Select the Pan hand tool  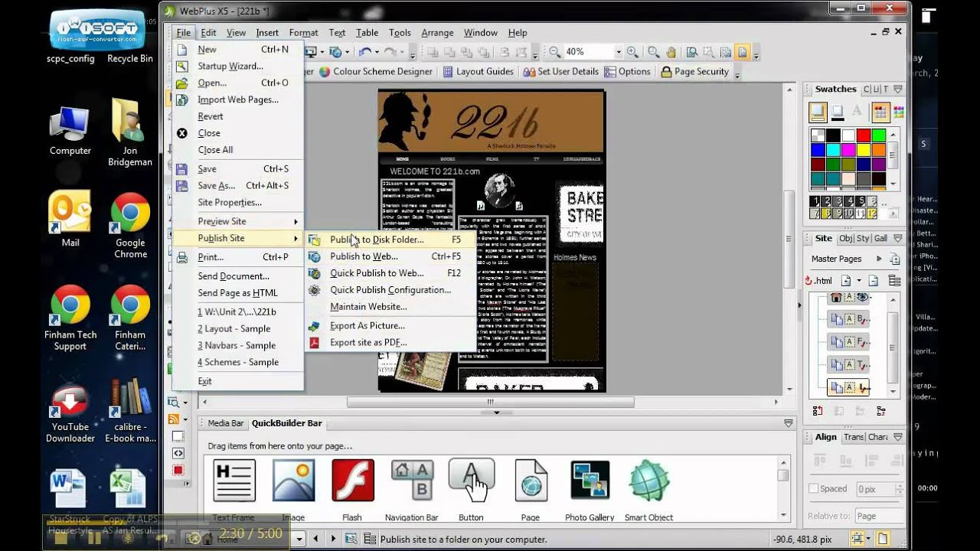pos(671,52)
